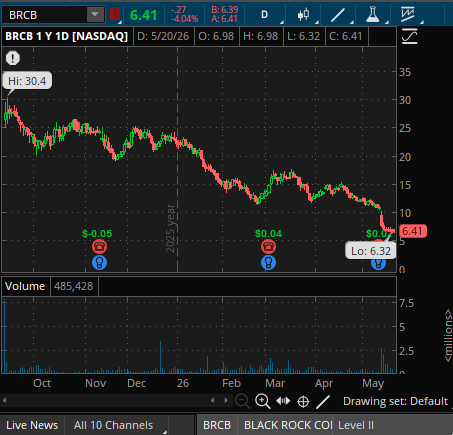Click the 2025 year divider label

click(x=170, y=228)
